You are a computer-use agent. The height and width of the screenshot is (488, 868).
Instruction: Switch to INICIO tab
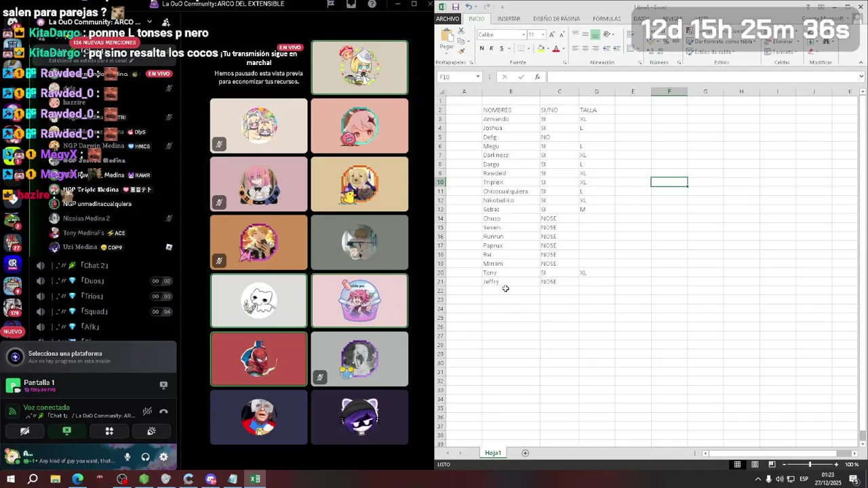(477, 18)
